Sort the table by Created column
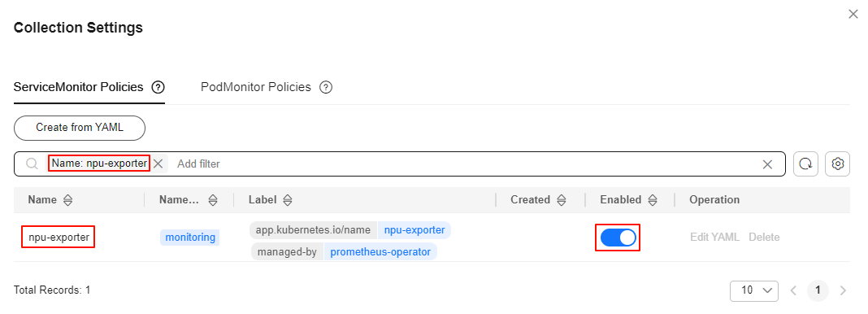 coord(562,200)
